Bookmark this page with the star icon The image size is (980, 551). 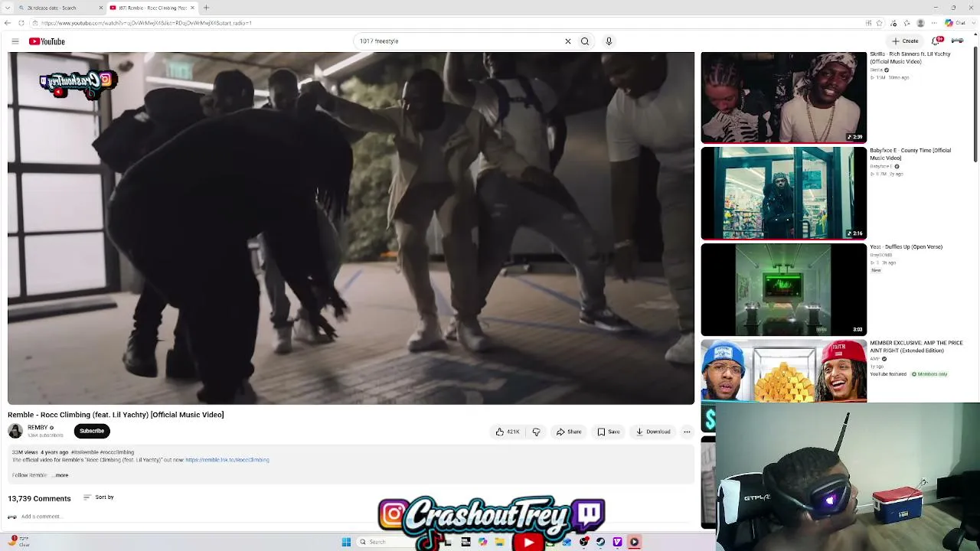coord(879,23)
